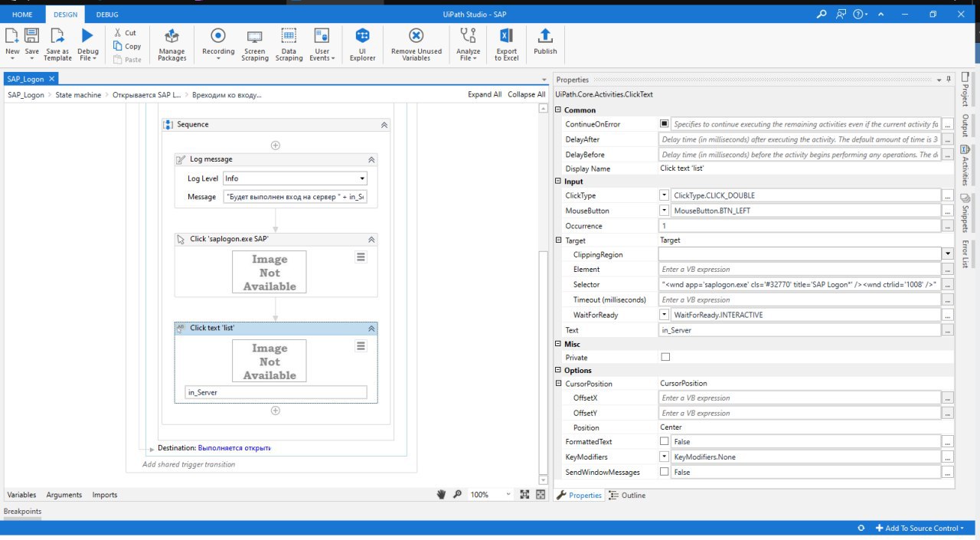980x540 pixels.
Task: Open the ClickType dropdown arrow
Action: pos(664,195)
